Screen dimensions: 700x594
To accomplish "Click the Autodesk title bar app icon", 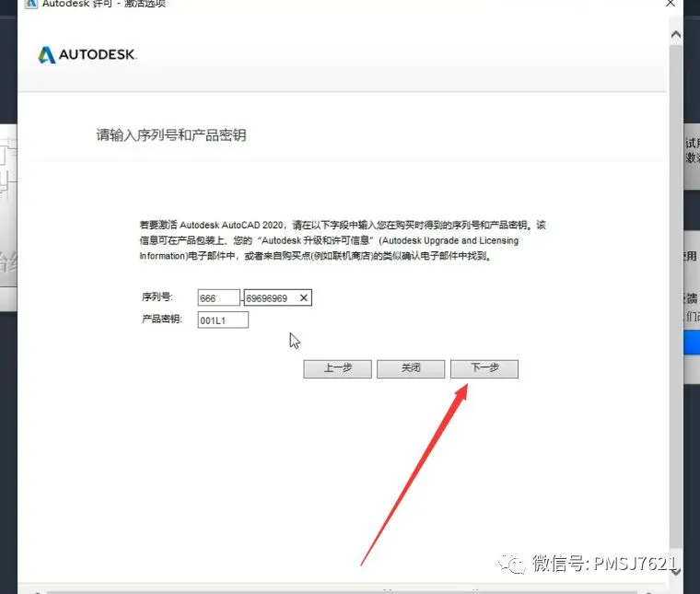I will (30, 4).
